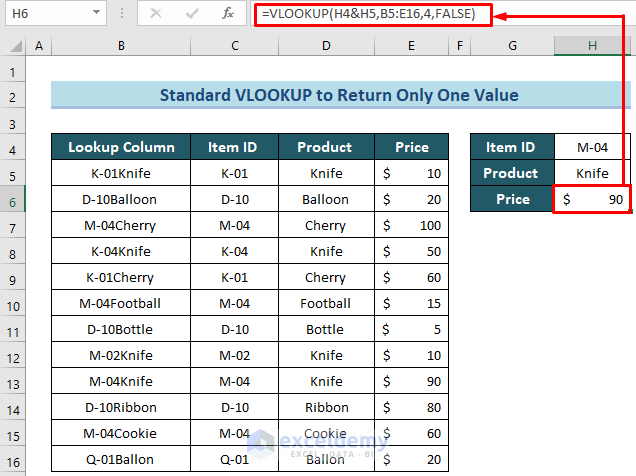Select cell 'Q-01Ballon'
Screen dimensions: 636x476
coord(121,459)
